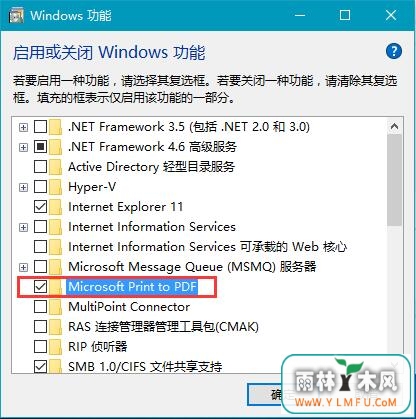Expand Microsoft Message Queue (MSMQ) node
416x419 pixels.
(x=23, y=267)
